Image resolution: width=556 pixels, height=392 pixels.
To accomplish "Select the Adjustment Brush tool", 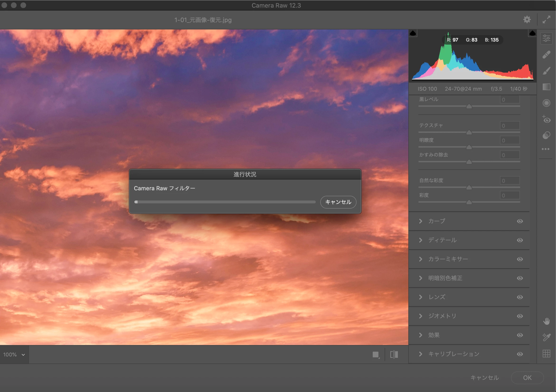I will (546, 71).
